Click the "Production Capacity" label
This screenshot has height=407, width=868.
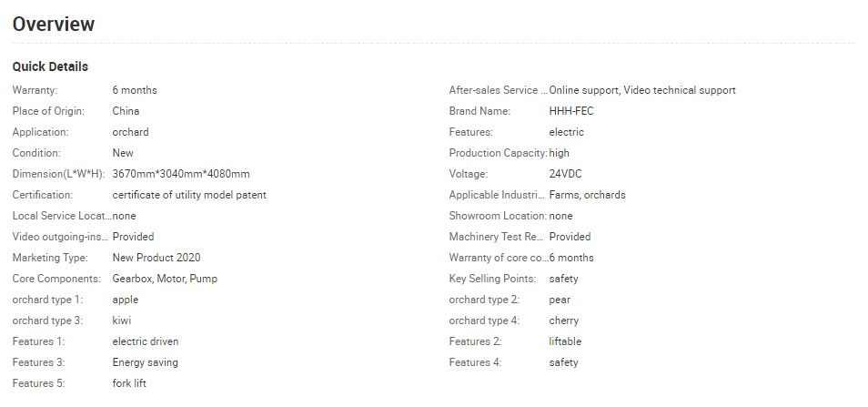click(x=498, y=153)
